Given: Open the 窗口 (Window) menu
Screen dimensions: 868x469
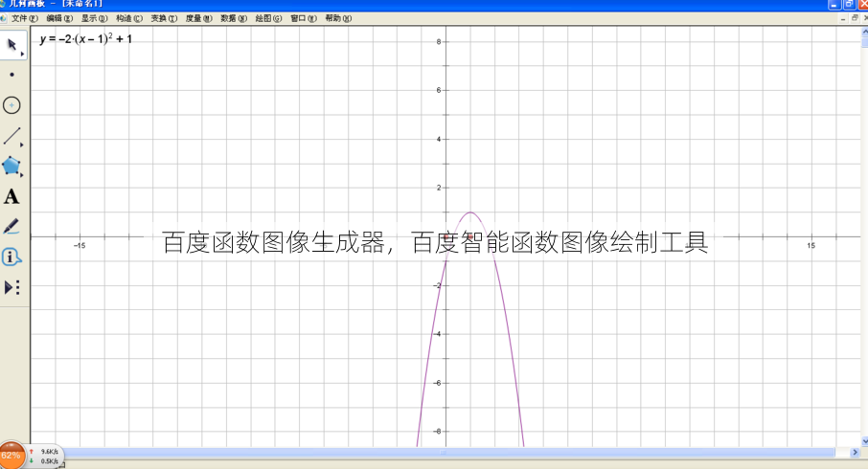Looking at the screenshot, I should pos(304,18).
